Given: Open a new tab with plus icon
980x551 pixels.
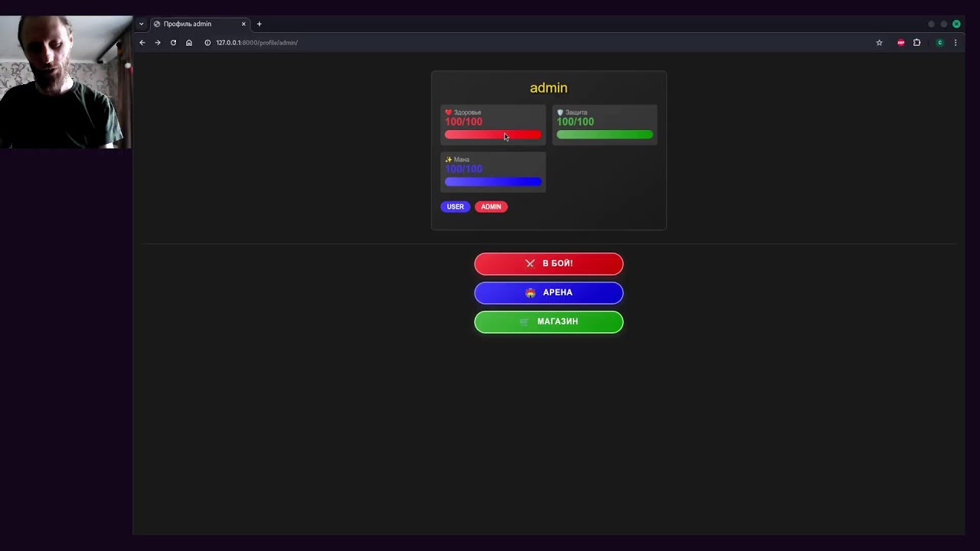Looking at the screenshot, I should (259, 24).
